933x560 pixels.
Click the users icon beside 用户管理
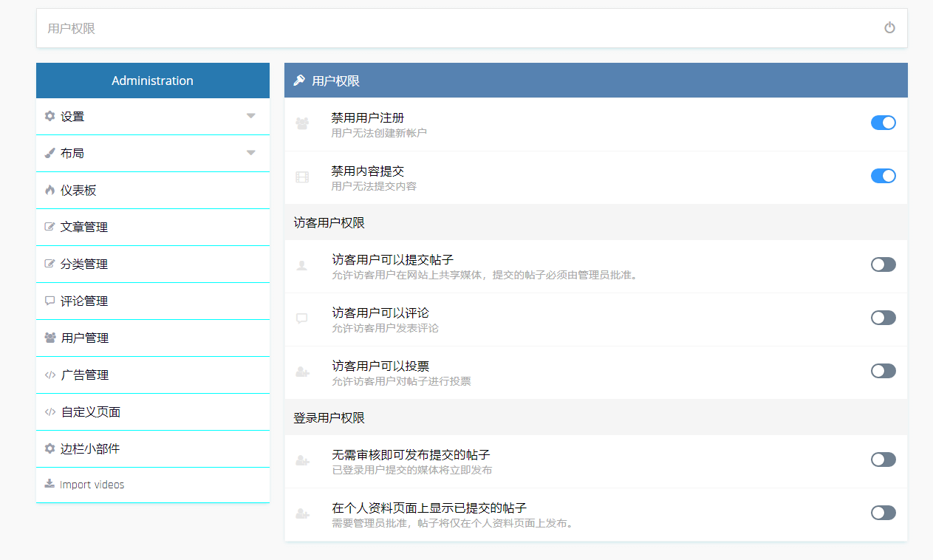pos(50,338)
